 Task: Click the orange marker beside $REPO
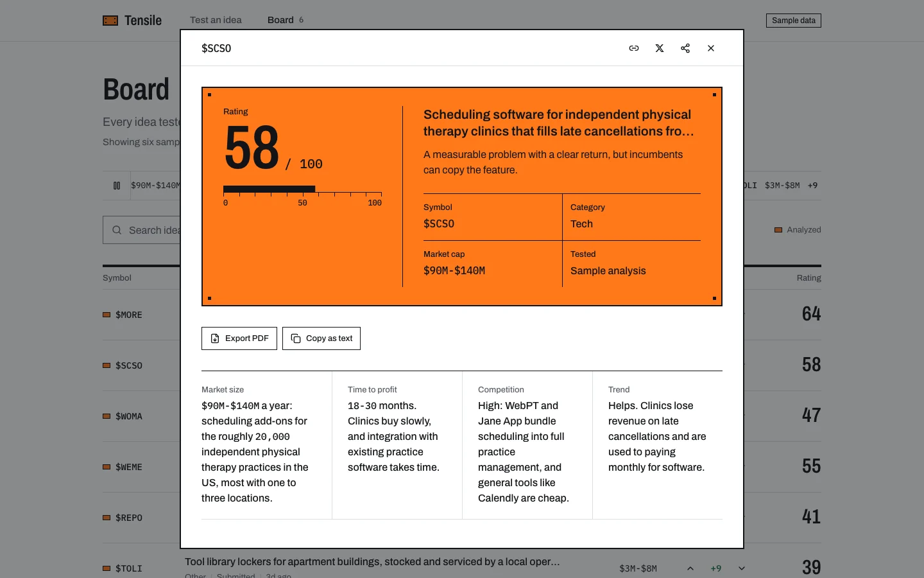(107, 518)
